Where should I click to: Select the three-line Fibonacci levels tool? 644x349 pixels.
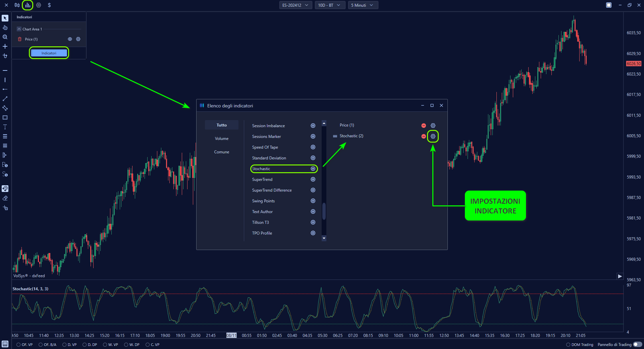[5, 136]
